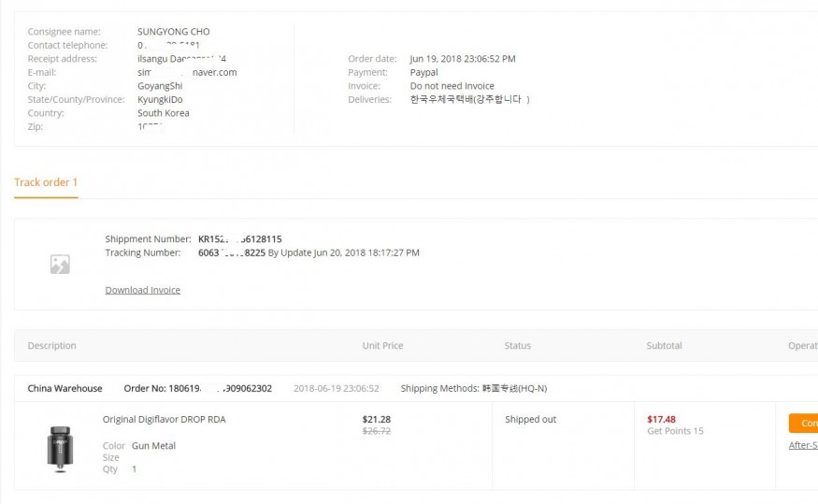818x504 pixels.
Task: Click the consignee name SUNGYONG CHO
Action: [173, 32]
